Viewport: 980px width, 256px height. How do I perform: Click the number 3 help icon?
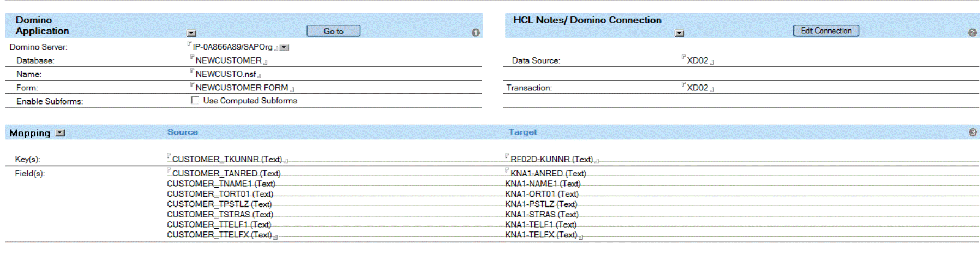tap(972, 132)
